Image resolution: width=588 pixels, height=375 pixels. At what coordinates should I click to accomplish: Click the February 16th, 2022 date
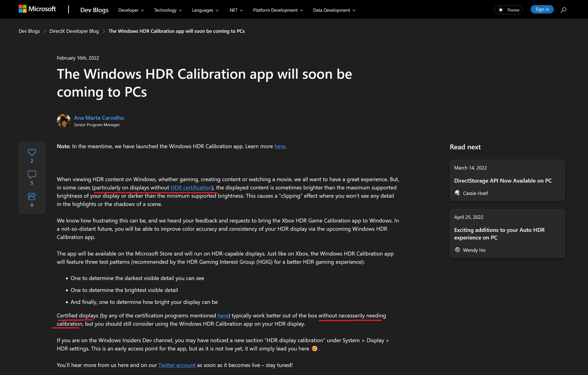click(x=78, y=58)
